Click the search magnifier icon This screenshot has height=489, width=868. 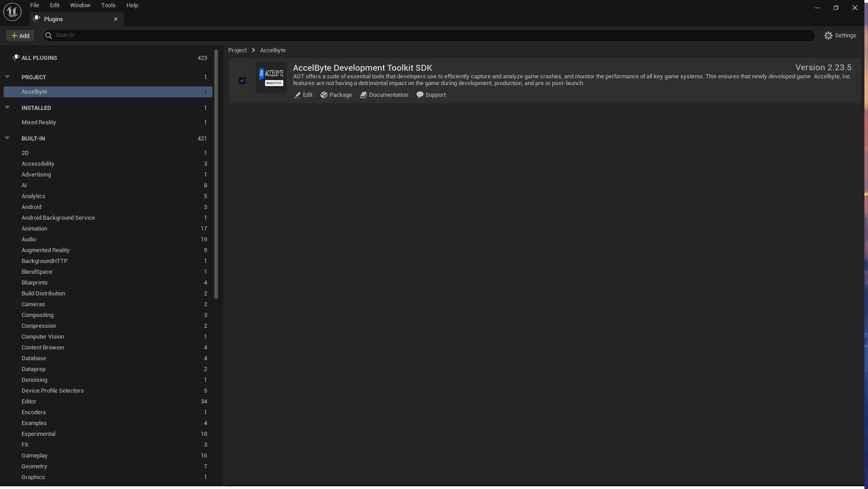point(49,35)
